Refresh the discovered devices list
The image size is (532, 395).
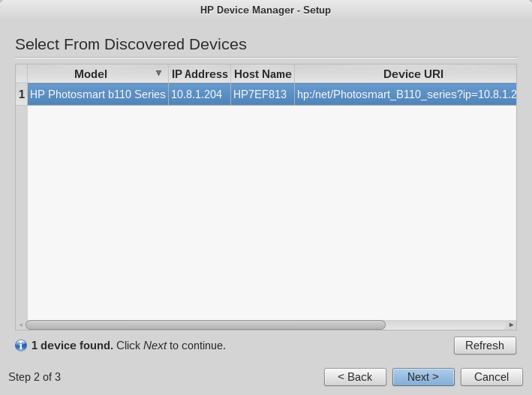click(x=485, y=346)
